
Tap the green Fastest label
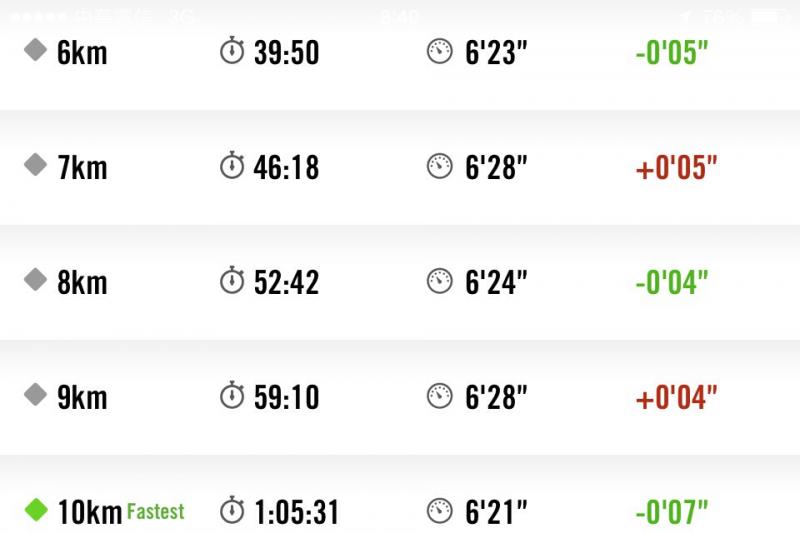click(x=155, y=512)
